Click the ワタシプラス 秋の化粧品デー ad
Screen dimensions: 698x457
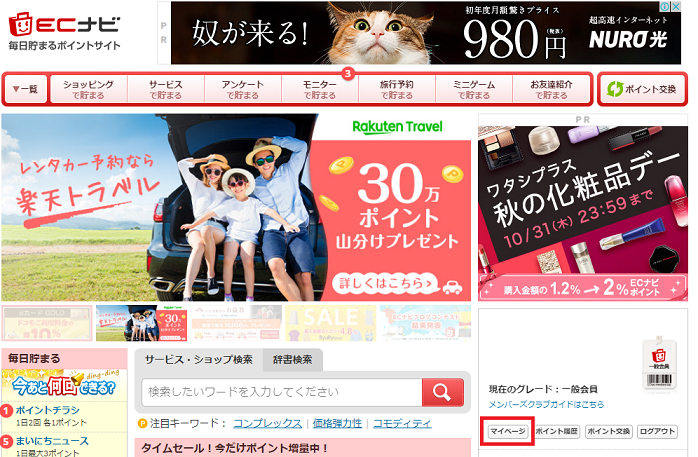pos(583,213)
